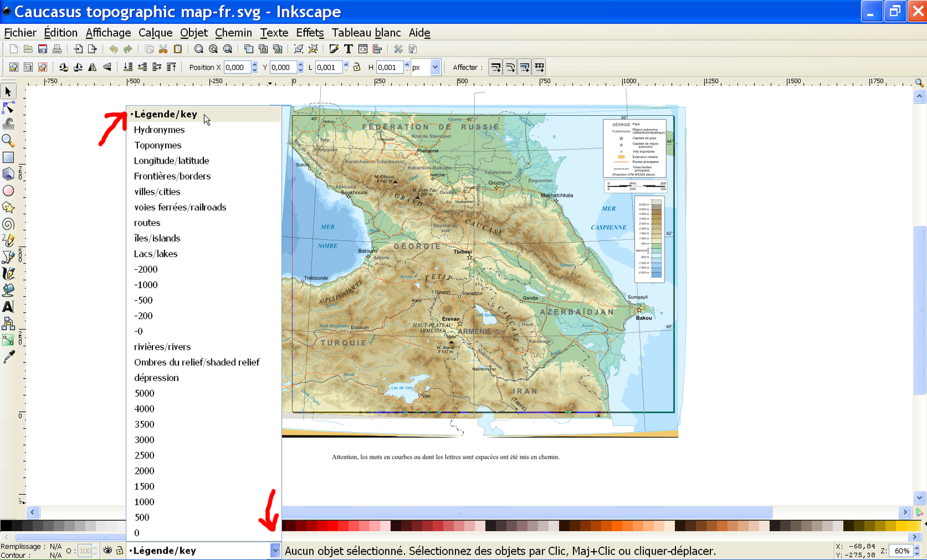Select the Star polygon tool

8,207
